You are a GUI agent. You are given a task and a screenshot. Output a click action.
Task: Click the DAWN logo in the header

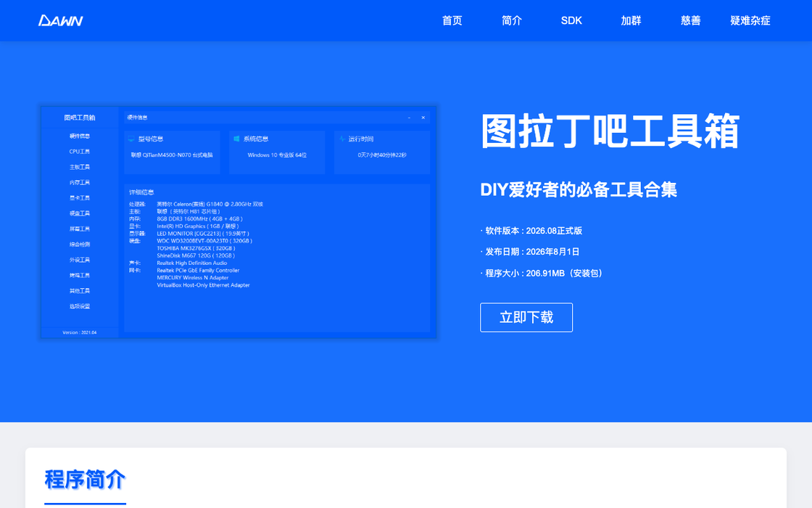(61, 21)
